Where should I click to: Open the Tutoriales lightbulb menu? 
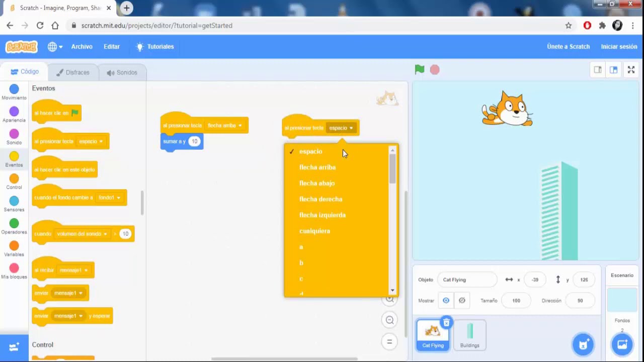(x=155, y=47)
